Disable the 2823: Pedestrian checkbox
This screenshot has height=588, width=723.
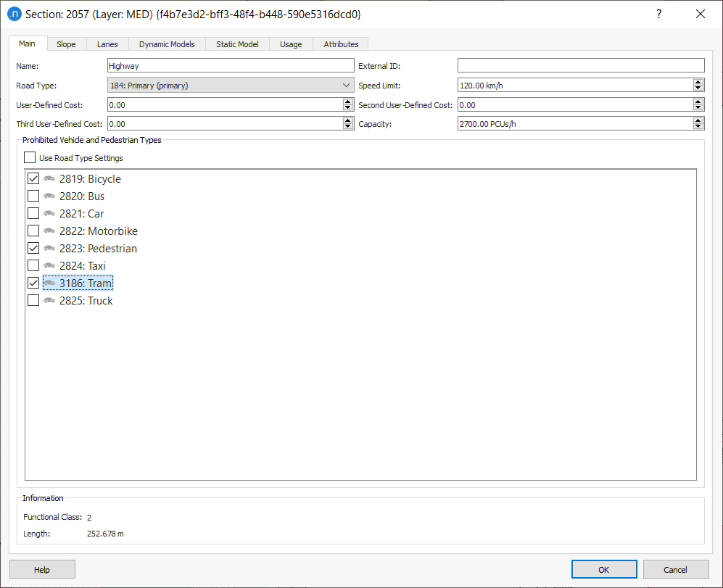(x=33, y=248)
